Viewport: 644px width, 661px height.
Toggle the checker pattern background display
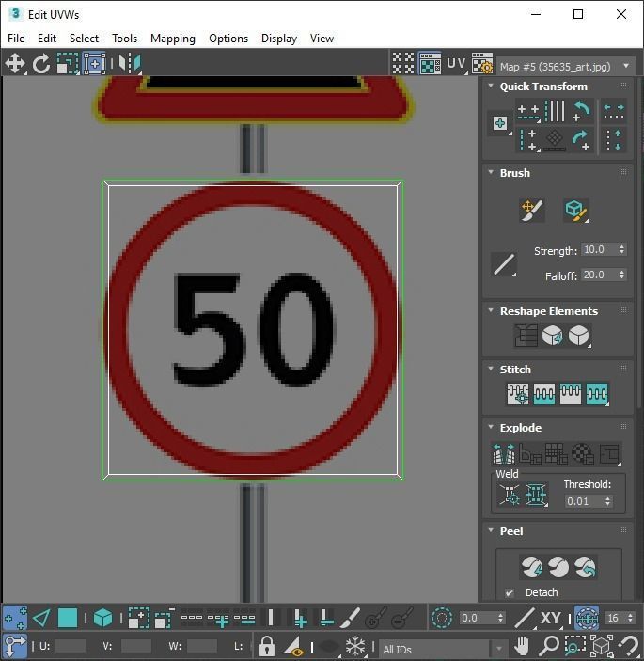pyautogui.click(x=403, y=63)
